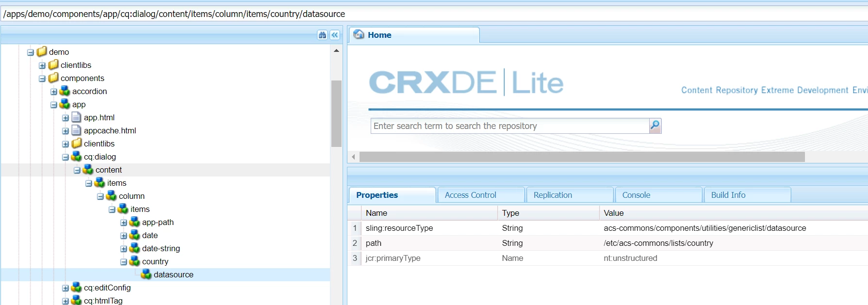Click the content node icon
Screen dimensions: 868x305
pos(88,169)
